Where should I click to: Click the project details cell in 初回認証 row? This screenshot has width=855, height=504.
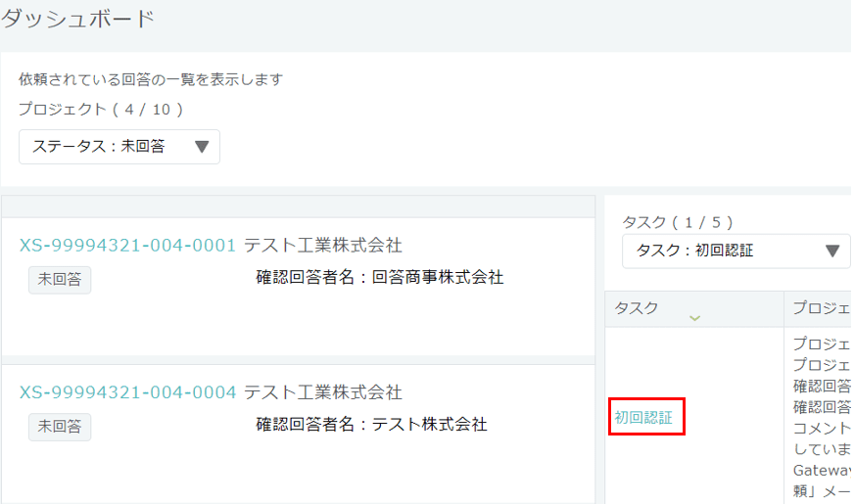click(x=821, y=416)
